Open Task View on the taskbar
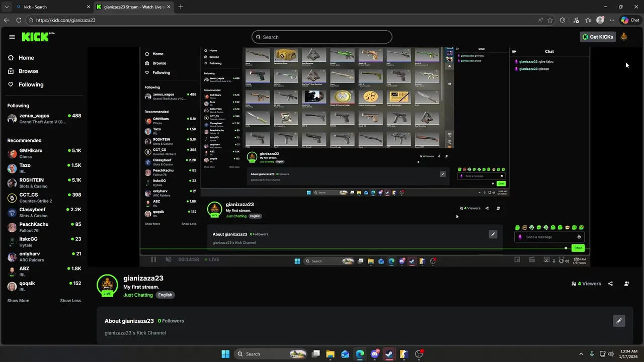Image resolution: width=644 pixels, height=362 pixels. click(x=316, y=354)
